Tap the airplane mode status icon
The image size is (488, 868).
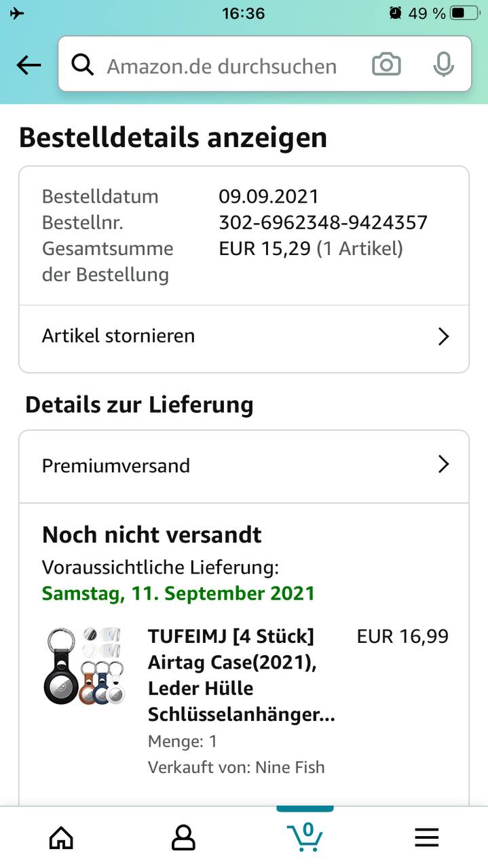click(17, 13)
